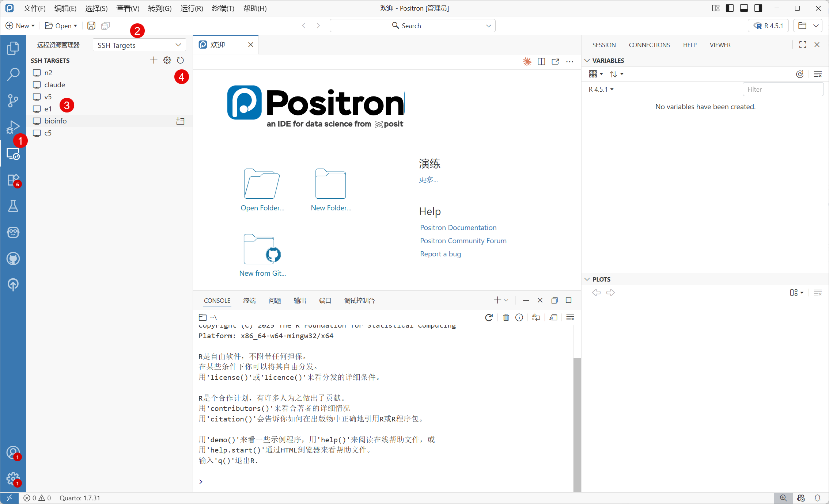The width and height of the screenshot is (829, 504).
Task: Click New from Git... link
Action: [x=262, y=273]
